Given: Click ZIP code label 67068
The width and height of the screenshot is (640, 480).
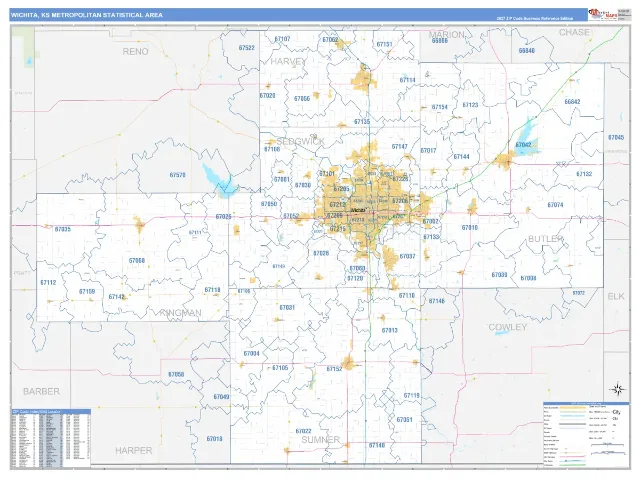Looking at the screenshot, I should [x=137, y=260].
